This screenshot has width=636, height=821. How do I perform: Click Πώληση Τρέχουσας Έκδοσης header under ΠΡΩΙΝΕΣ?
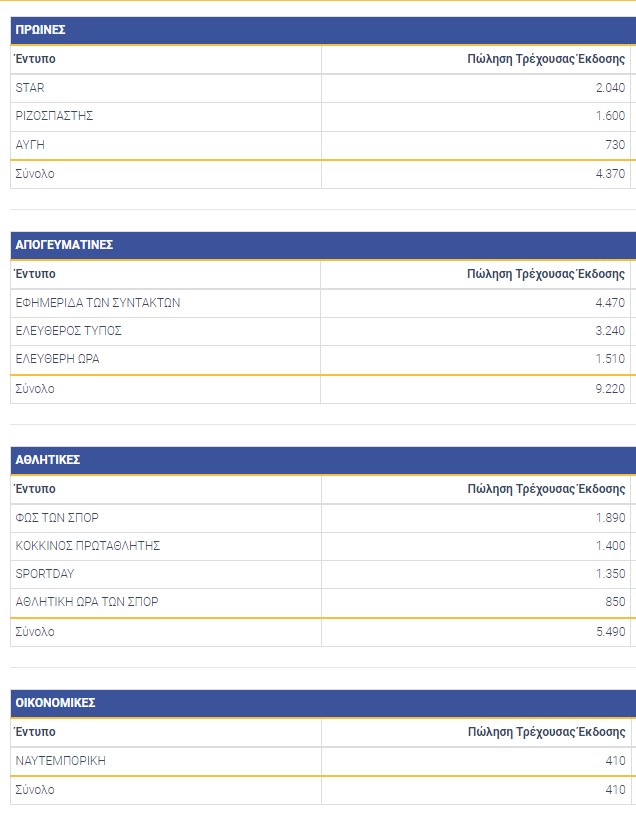click(x=546, y=59)
